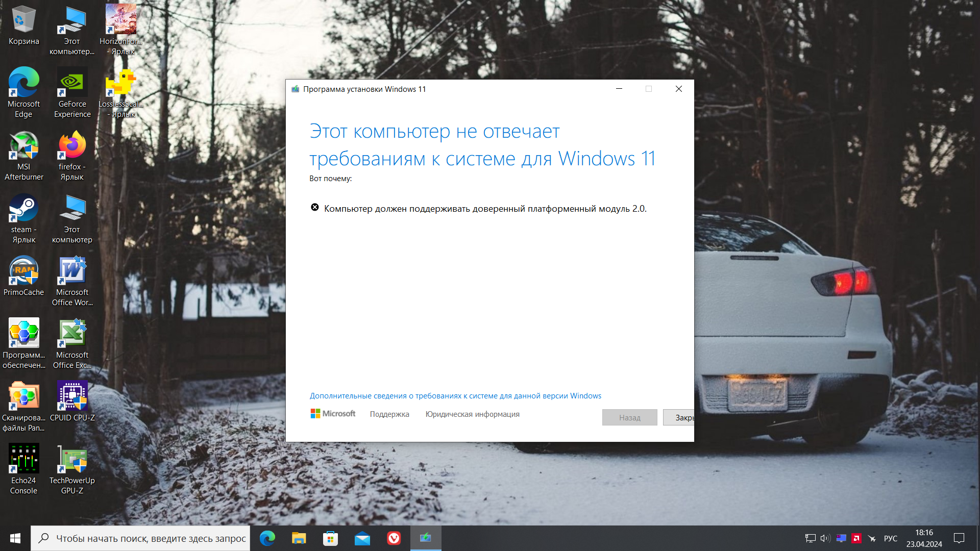980x551 pixels.
Task: Open File Explorer from the taskbar
Action: 299,538
